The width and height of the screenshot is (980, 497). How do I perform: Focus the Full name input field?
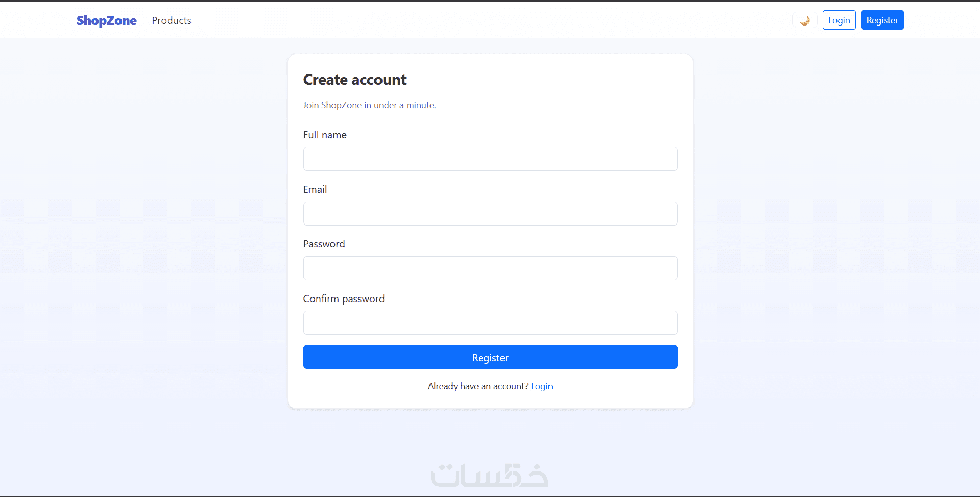click(490, 159)
